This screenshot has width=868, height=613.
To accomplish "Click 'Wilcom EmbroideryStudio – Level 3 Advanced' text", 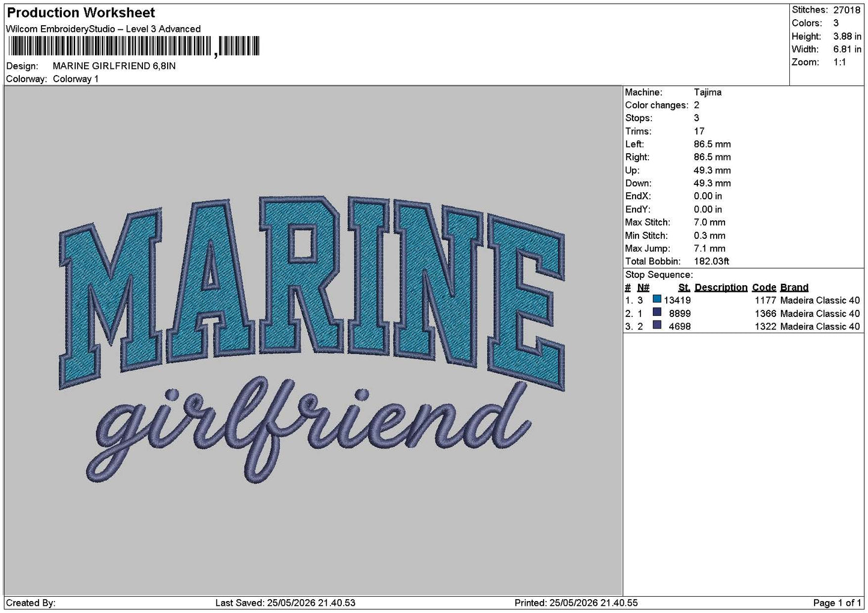I will point(103,29).
